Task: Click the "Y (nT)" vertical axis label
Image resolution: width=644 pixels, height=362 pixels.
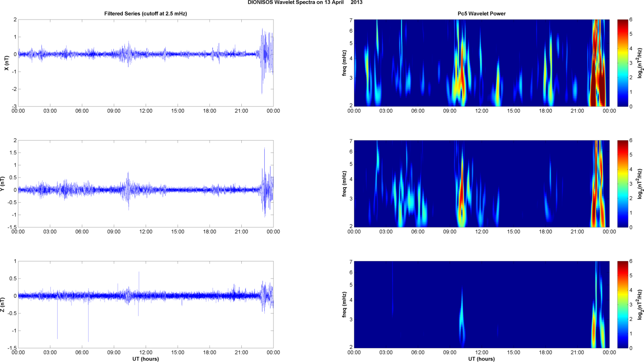Action: [x=3, y=184]
